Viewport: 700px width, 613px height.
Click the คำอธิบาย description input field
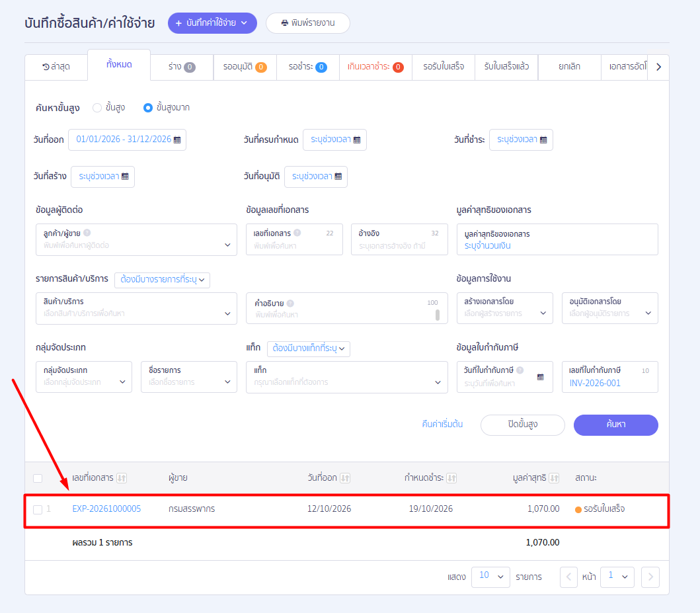click(x=347, y=309)
